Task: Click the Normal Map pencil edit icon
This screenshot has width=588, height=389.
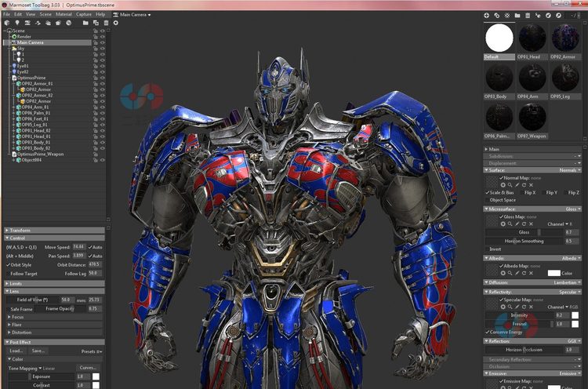Action: (517, 185)
